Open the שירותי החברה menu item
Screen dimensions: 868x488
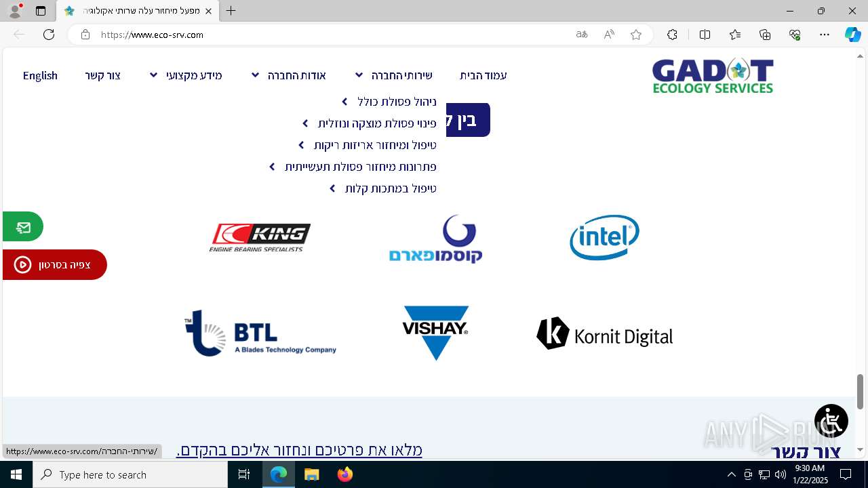point(401,75)
